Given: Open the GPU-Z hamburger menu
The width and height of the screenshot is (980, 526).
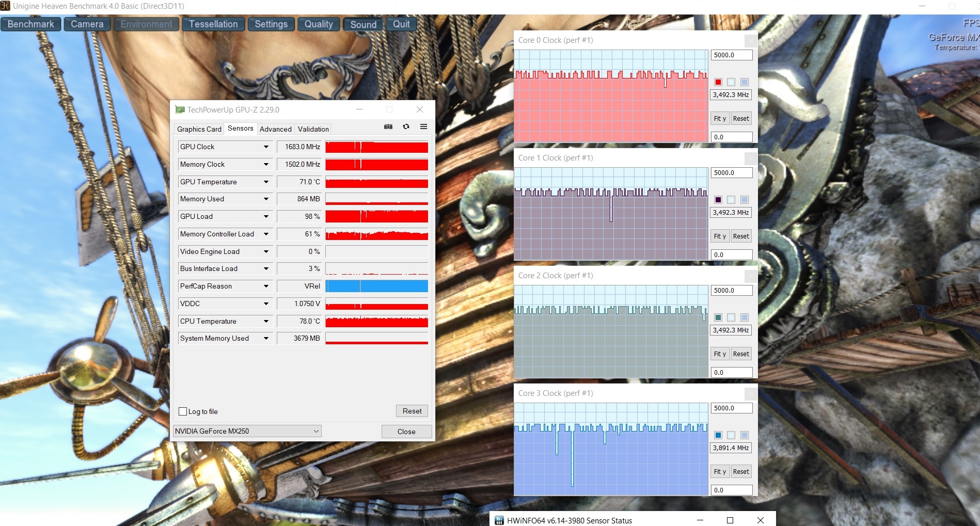Looking at the screenshot, I should [x=423, y=126].
